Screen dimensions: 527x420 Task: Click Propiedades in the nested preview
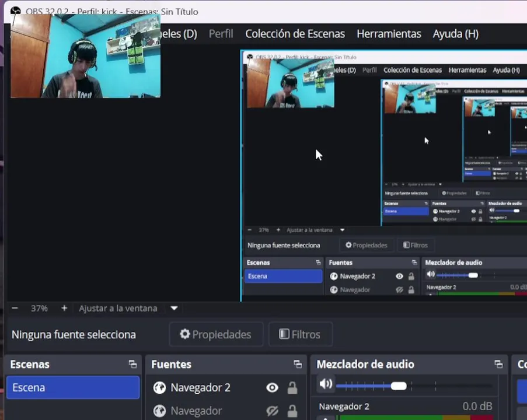[x=367, y=245]
